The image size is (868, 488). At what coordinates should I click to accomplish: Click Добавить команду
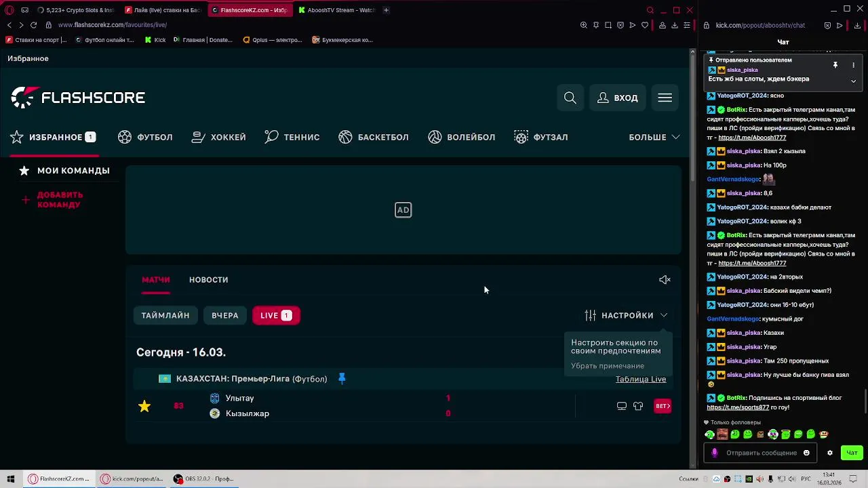52,200
